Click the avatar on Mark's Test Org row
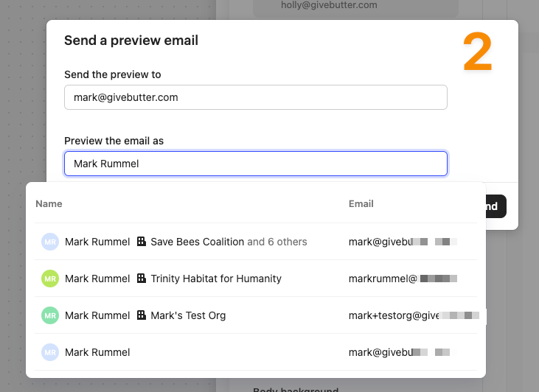This screenshot has height=392, width=539. pyautogui.click(x=49, y=315)
